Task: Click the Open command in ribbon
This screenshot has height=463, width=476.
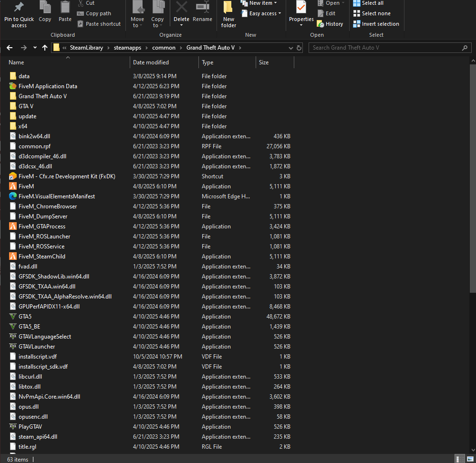Action: tap(331, 3)
